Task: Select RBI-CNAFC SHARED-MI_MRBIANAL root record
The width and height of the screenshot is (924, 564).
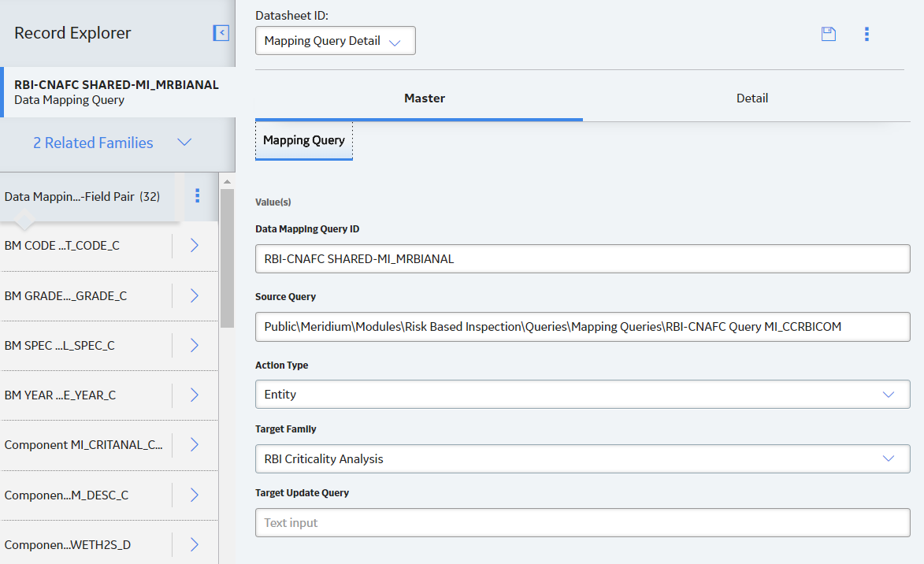Action: (118, 92)
